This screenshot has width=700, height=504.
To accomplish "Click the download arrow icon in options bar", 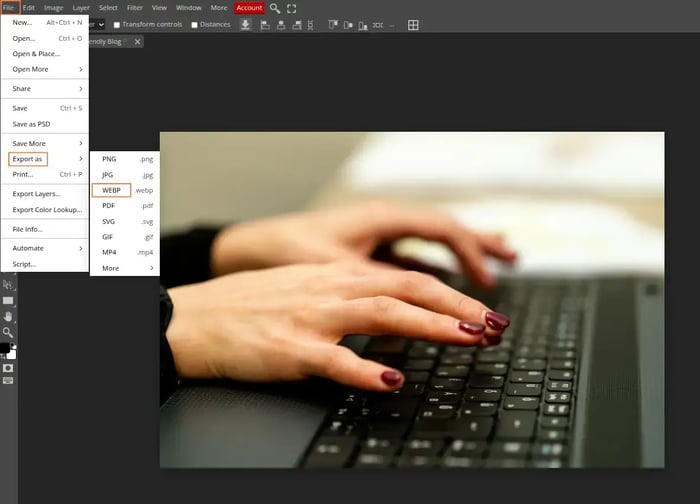I will click(x=246, y=24).
